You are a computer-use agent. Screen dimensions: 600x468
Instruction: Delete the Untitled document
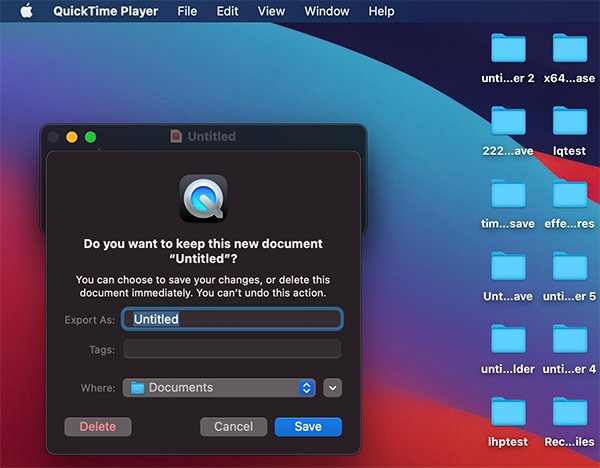tap(98, 427)
